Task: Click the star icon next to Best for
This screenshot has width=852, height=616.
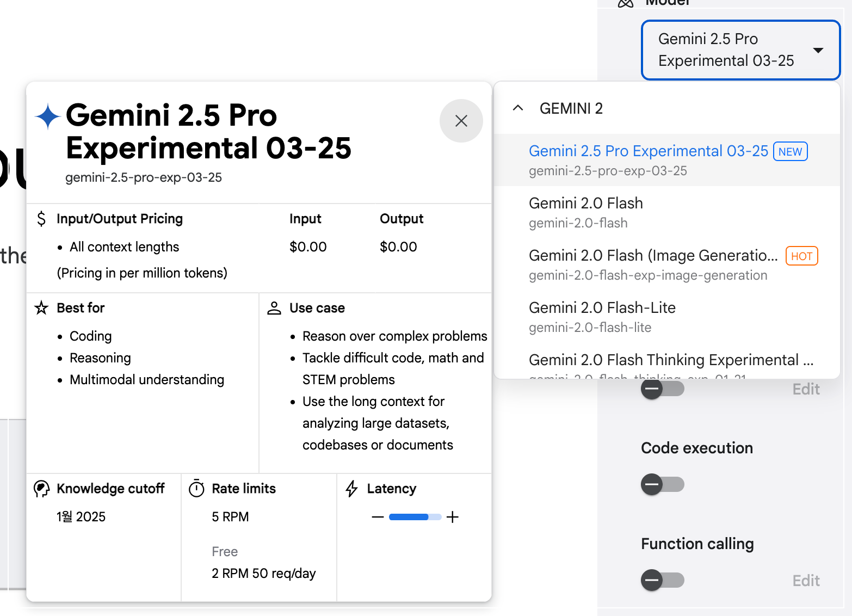Action: [41, 307]
